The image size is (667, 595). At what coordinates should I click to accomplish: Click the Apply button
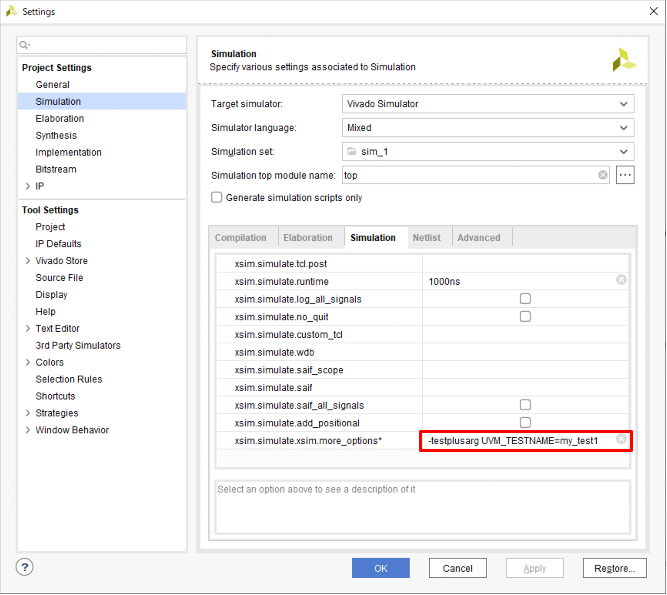[x=535, y=569]
